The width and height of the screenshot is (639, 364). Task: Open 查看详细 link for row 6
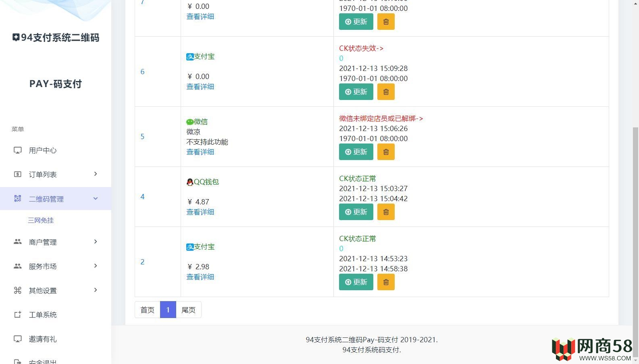point(200,87)
